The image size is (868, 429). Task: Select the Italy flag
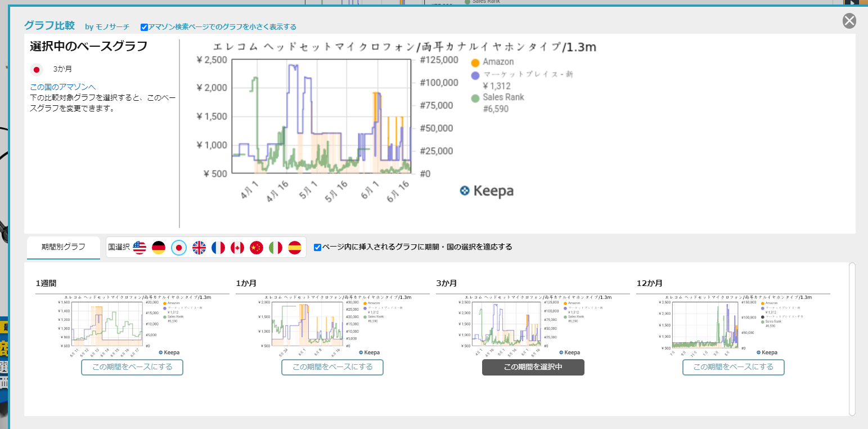(x=276, y=248)
